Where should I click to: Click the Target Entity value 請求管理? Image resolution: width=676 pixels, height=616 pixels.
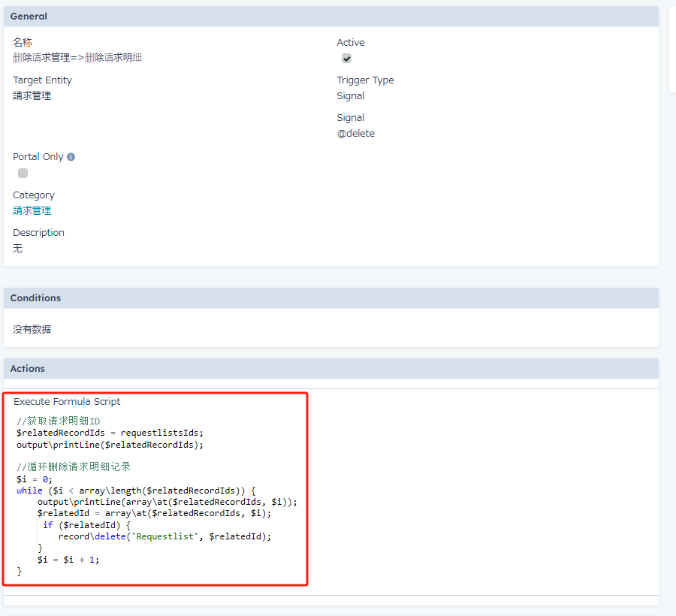[x=32, y=95]
